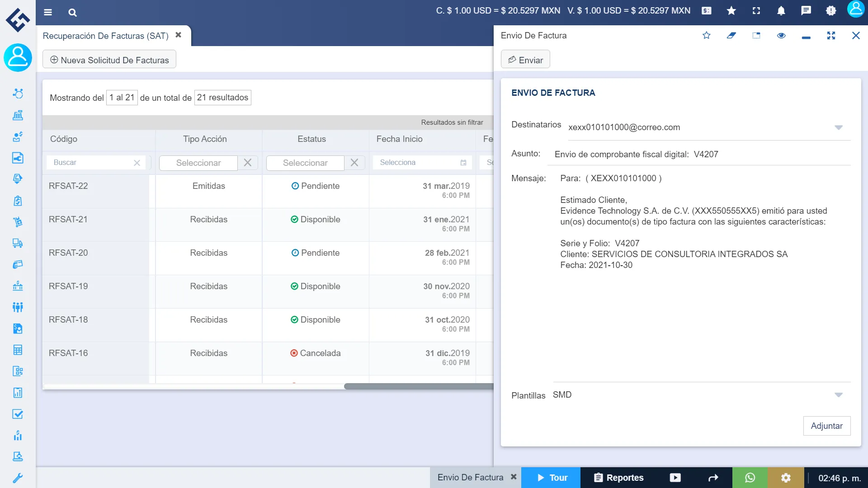This screenshot has height=488, width=868.
Task: Toggle fullscreen mode icon in top bar
Action: [x=756, y=11]
